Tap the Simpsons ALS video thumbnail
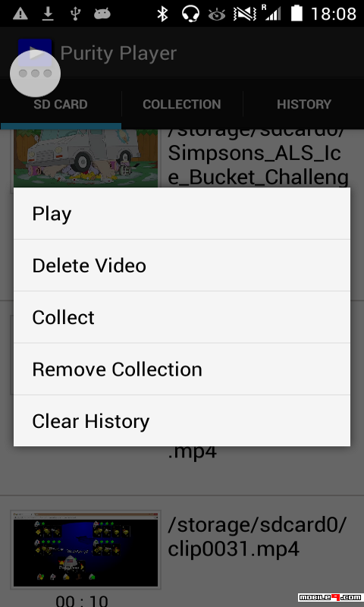 pyautogui.click(x=86, y=159)
